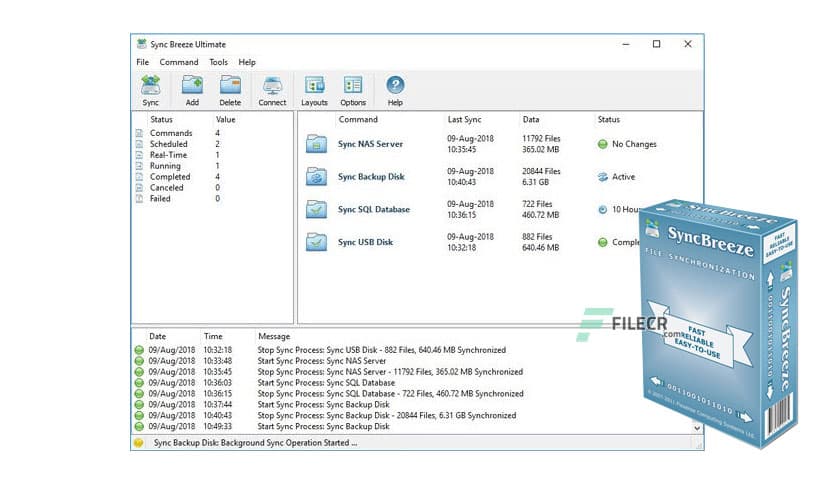This screenshot has height=484, width=836.
Task: Click the Date column header in log
Action: (x=157, y=336)
